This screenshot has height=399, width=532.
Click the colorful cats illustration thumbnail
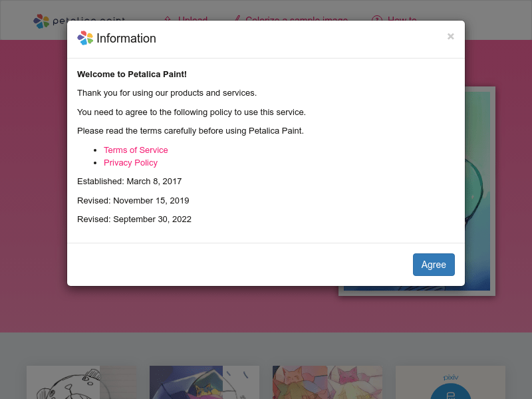tap(327, 382)
